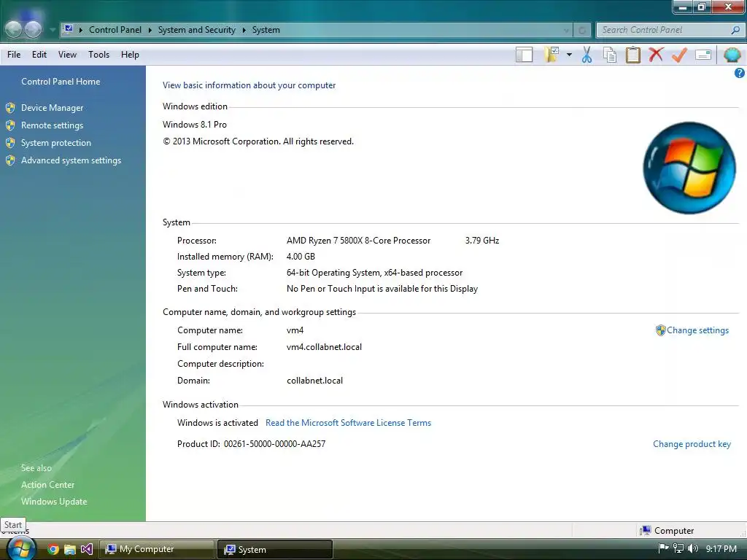Click the System breadcrumb segment
This screenshot has height=560, width=747.
(x=266, y=30)
